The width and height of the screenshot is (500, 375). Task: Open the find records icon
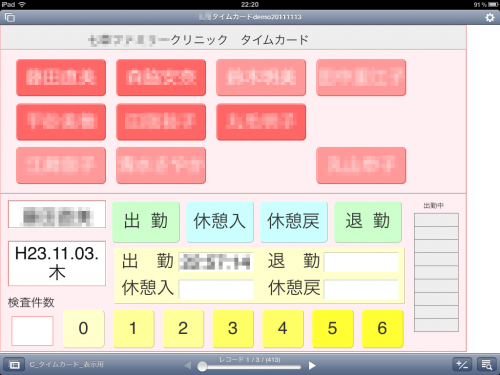tap(486, 365)
